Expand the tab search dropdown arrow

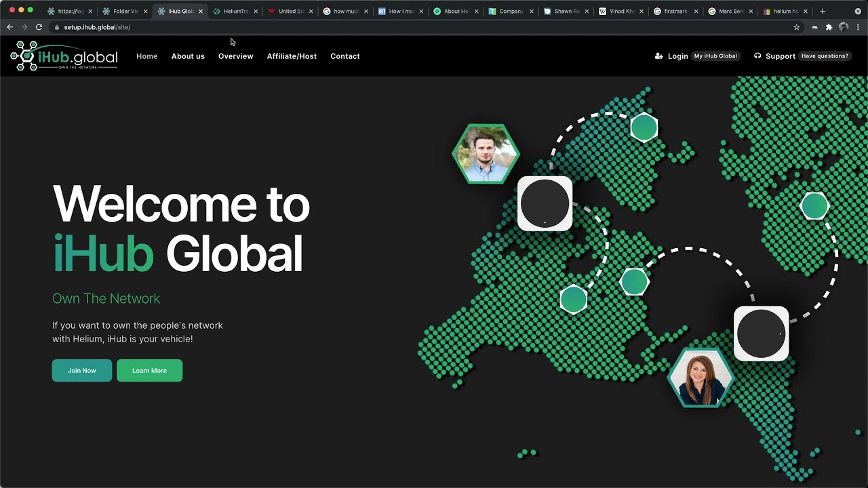(858, 12)
